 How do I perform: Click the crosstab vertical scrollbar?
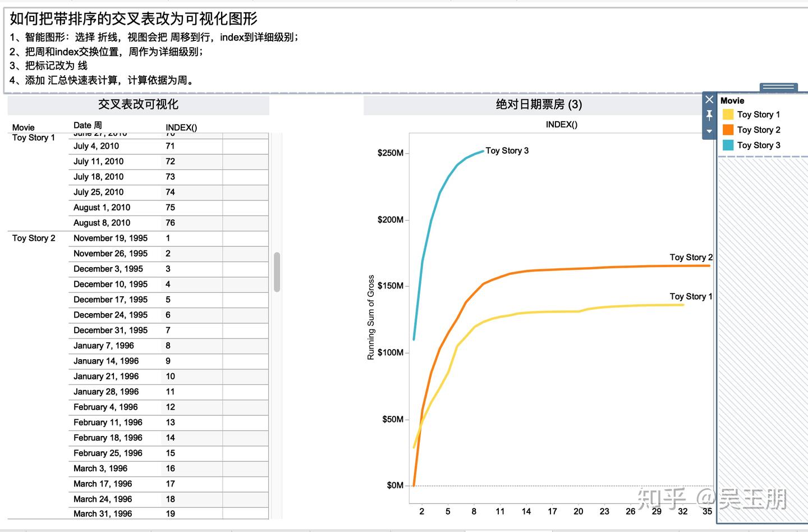coord(277,272)
